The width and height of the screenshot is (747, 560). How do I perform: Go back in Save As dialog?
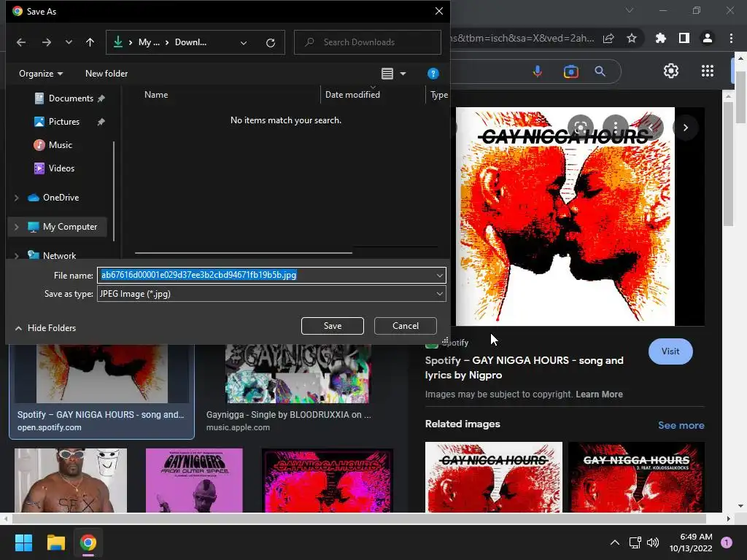21,42
